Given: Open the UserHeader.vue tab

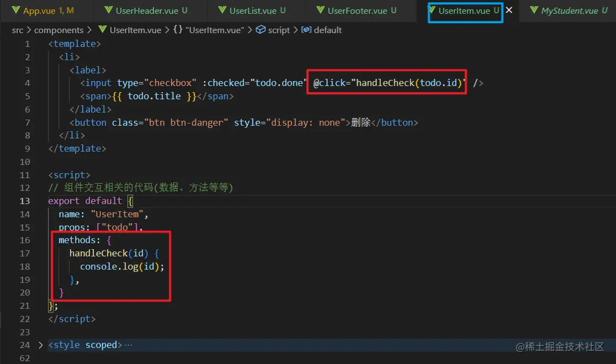Looking at the screenshot, I should coord(151,10).
